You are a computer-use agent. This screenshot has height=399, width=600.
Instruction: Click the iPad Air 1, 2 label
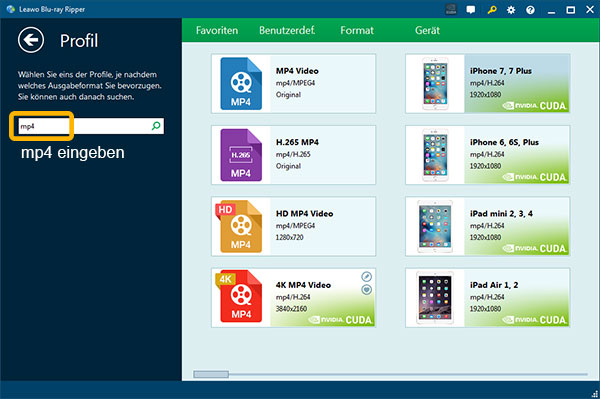[494, 285]
